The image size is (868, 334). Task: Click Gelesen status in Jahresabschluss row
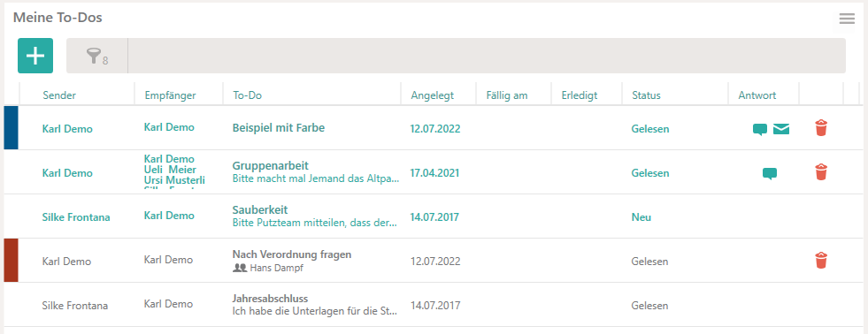coord(649,305)
